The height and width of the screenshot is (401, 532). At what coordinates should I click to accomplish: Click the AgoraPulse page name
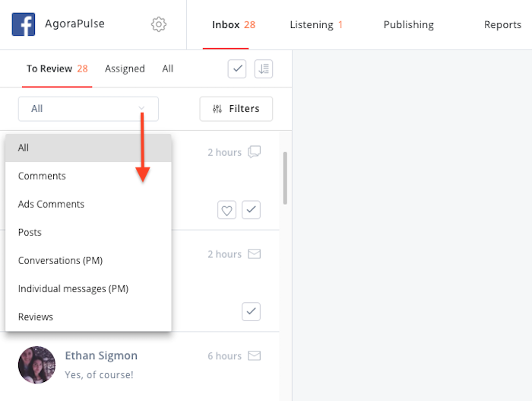[x=74, y=24]
